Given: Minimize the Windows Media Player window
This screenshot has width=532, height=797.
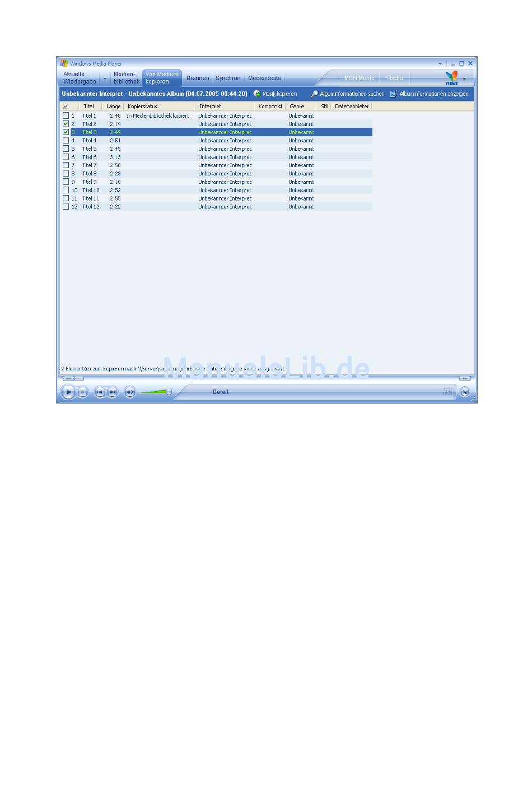Looking at the screenshot, I should (x=453, y=64).
